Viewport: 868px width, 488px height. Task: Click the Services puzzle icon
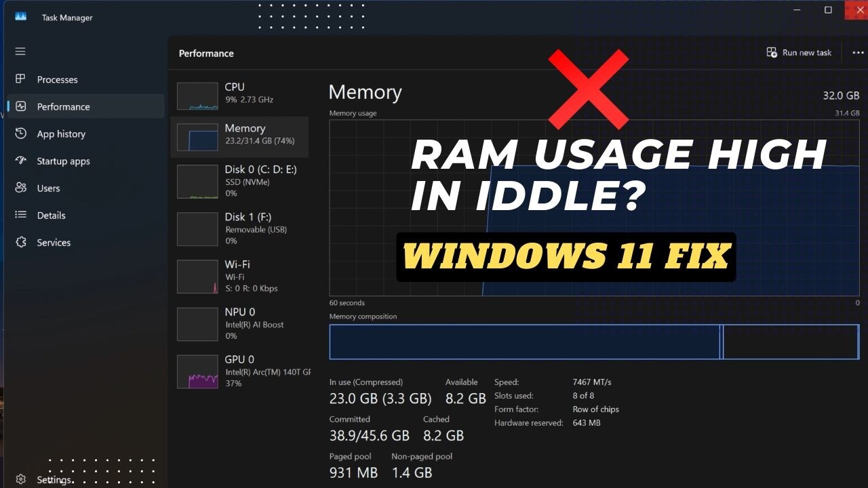tap(20, 242)
